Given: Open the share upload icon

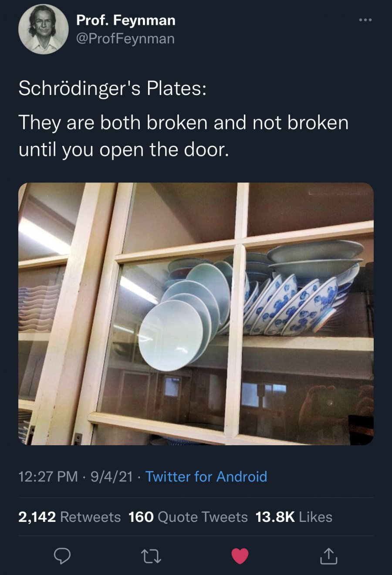Looking at the screenshot, I should tap(328, 556).
